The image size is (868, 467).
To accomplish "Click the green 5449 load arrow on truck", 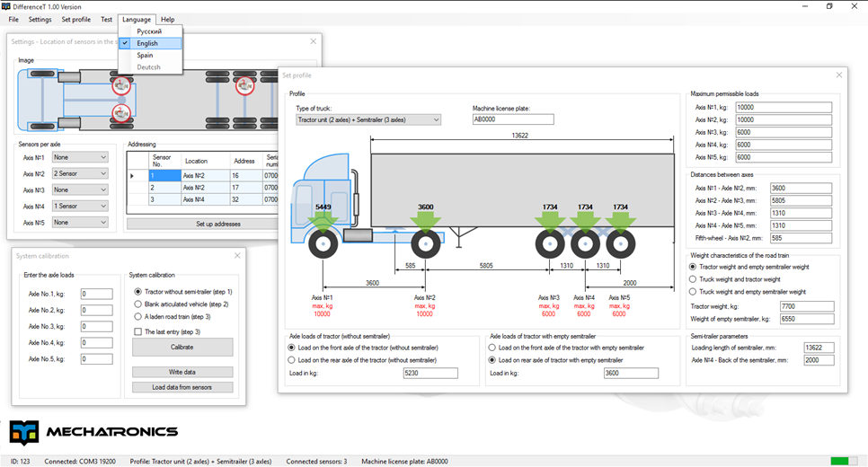I will [323, 218].
